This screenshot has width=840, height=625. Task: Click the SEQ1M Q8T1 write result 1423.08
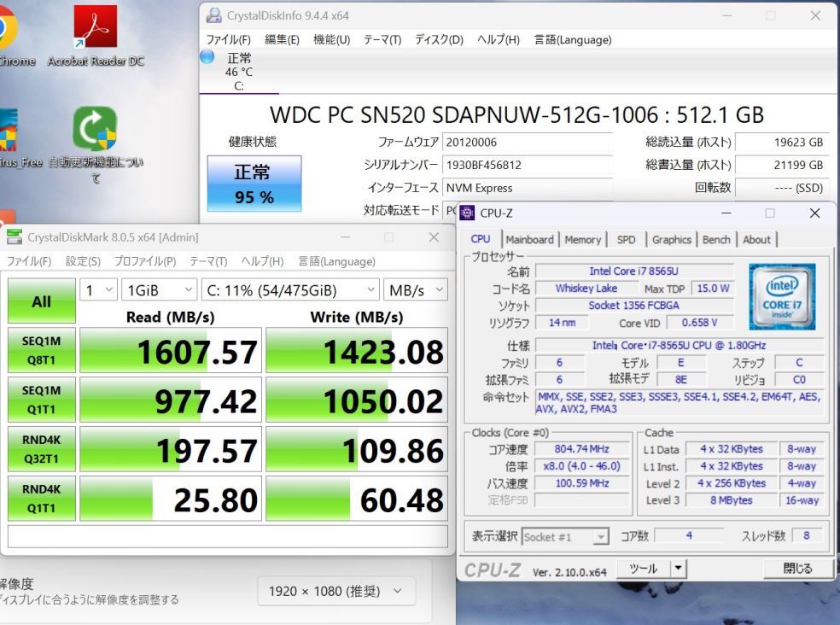pyautogui.click(x=357, y=351)
